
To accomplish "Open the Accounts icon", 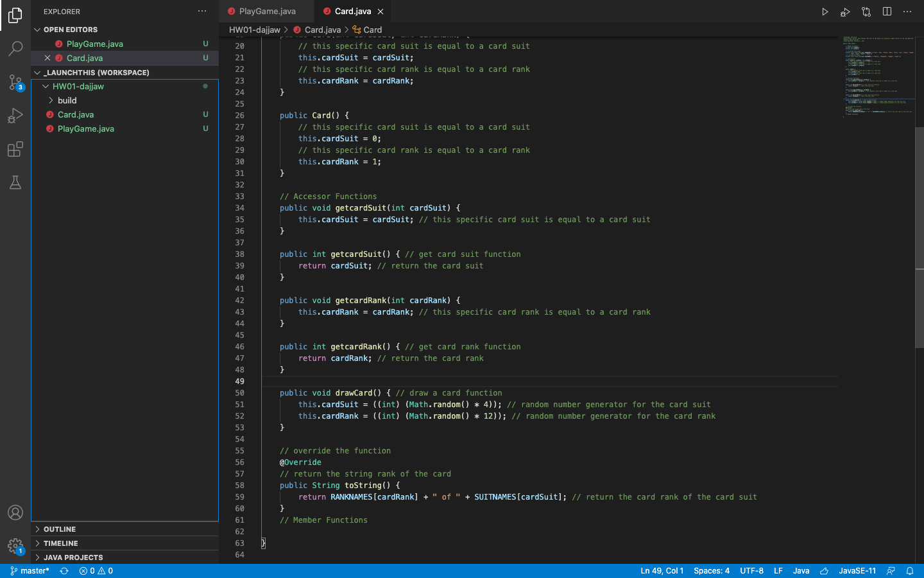I will [15, 512].
